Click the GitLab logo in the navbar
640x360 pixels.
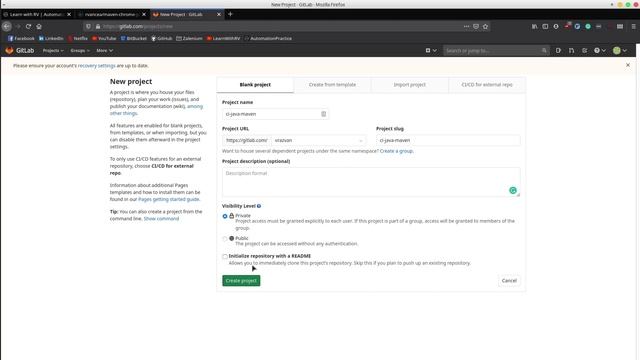pyautogui.click(x=19, y=50)
